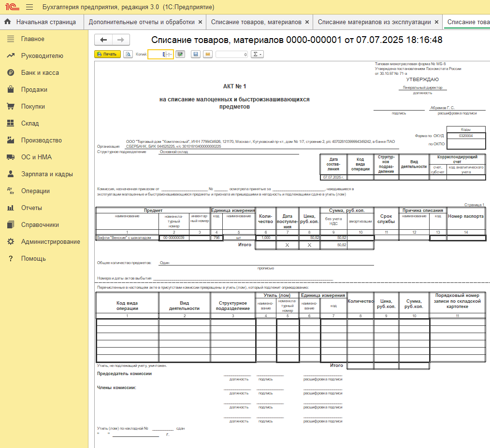This screenshot has width=490, height=448.
Task: Go back with the left arrow button
Action: 103,40
